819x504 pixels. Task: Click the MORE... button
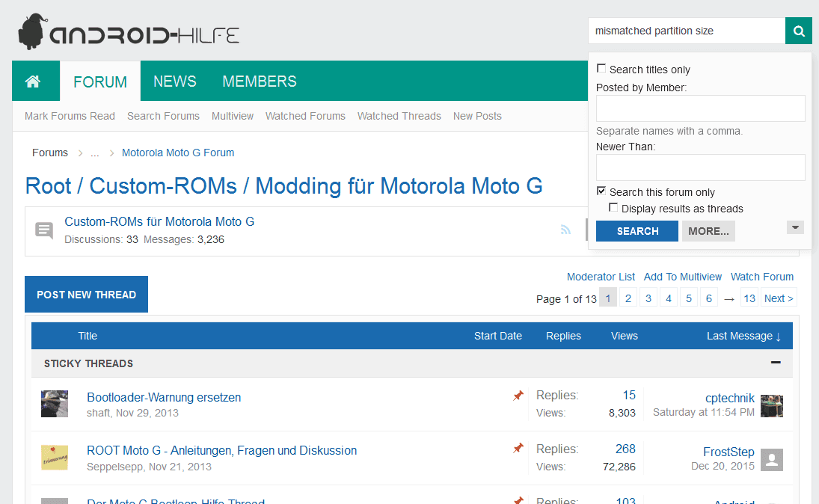[x=708, y=231]
